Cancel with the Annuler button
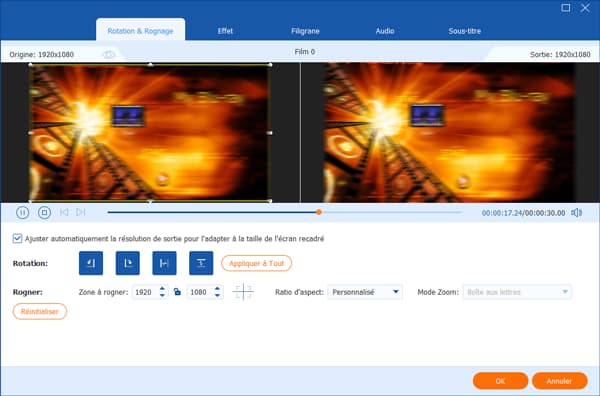 [x=559, y=381]
